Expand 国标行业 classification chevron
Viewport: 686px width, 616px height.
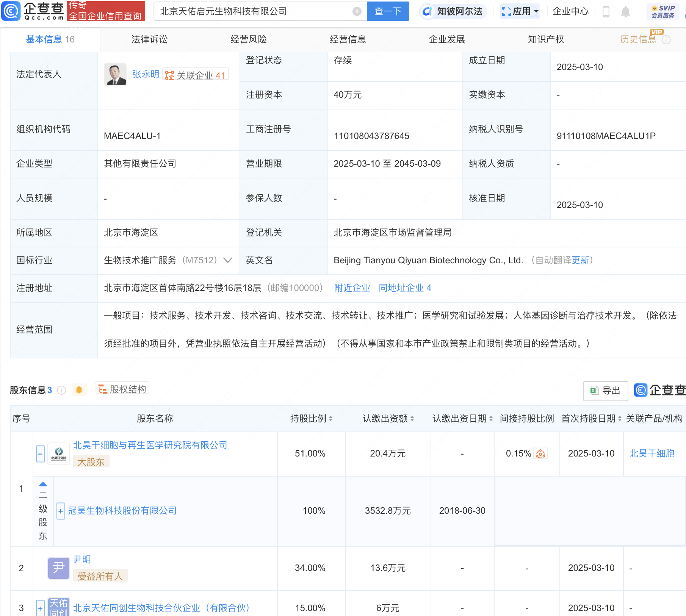228,260
